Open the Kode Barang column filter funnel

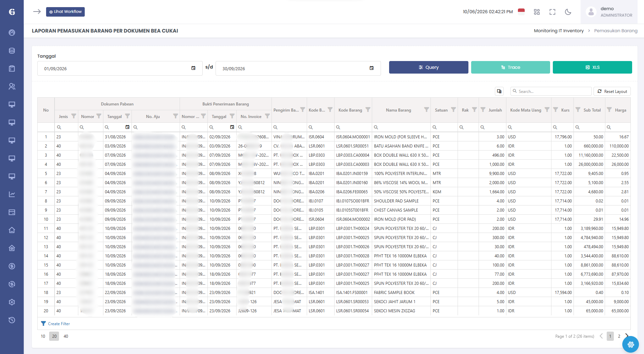tap(368, 110)
